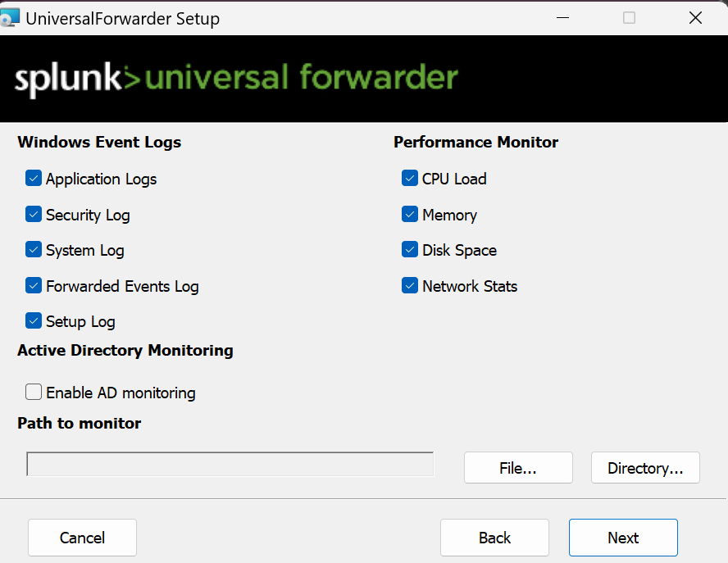728x563 pixels.
Task: Go Back to the previous step
Action: pos(494,538)
